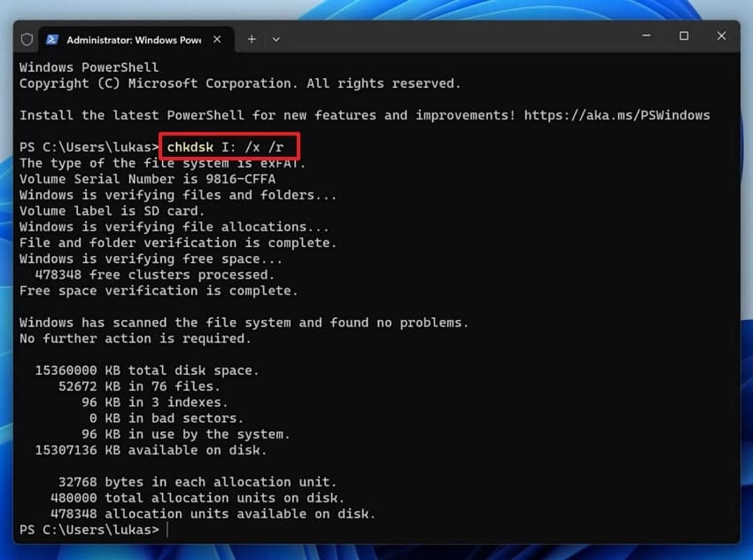
Task: Click the 'Windows PowerShell' header line
Action: (89, 67)
